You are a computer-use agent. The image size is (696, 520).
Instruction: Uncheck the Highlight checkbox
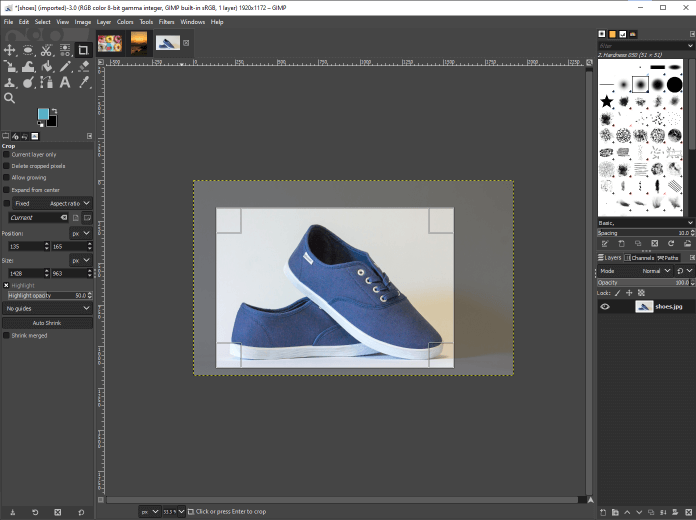6,286
